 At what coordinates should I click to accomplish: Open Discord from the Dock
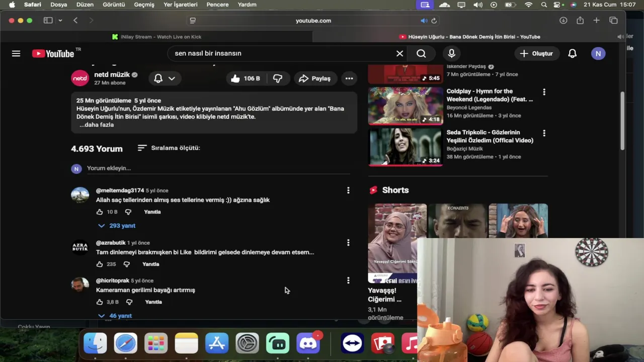(308, 343)
